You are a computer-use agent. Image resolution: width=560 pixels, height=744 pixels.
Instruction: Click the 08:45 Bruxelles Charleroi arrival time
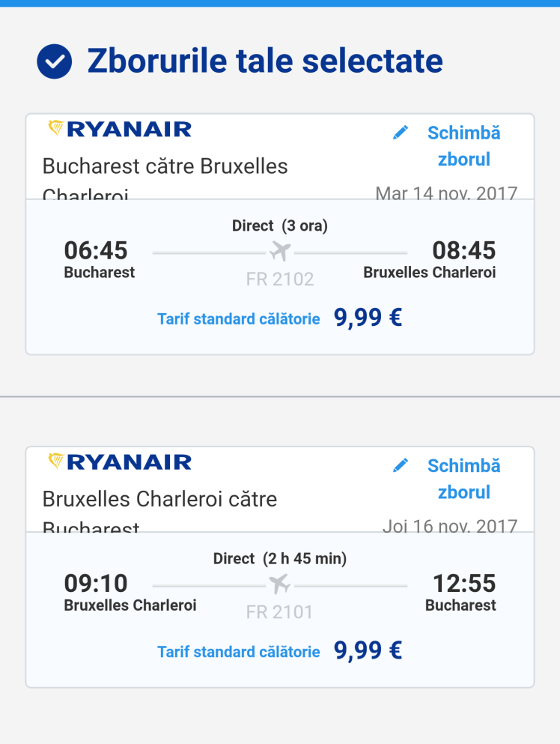[464, 250]
